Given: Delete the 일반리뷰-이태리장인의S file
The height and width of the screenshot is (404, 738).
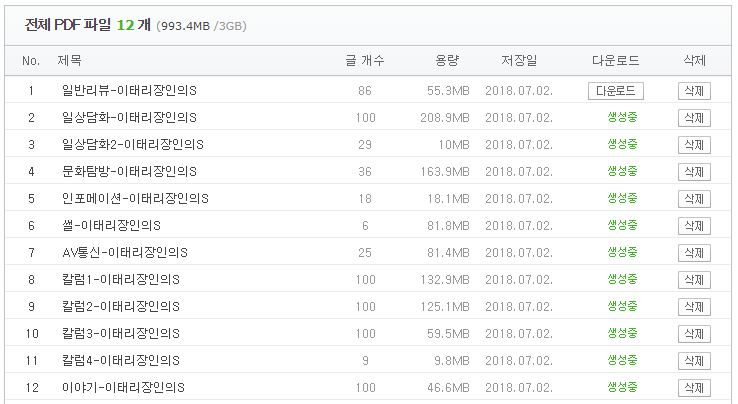Looking at the screenshot, I should pos(694,91).
